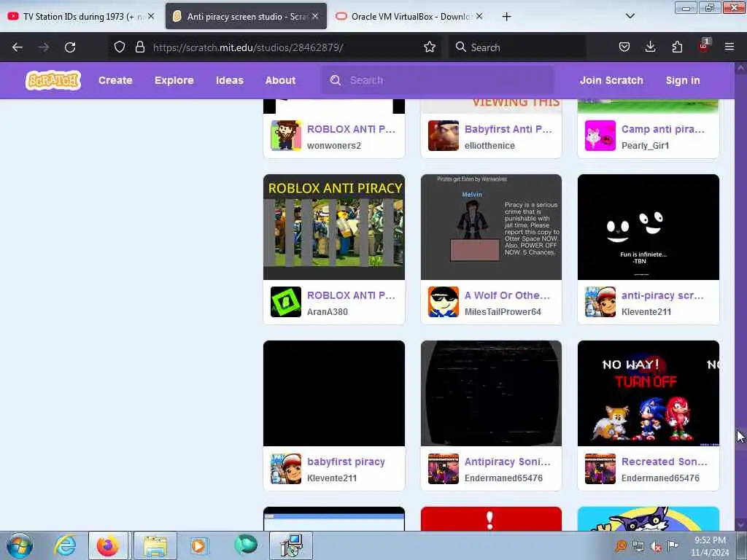Open babyfirst piracy project title
747x560 pixels.
coord(346,462)
